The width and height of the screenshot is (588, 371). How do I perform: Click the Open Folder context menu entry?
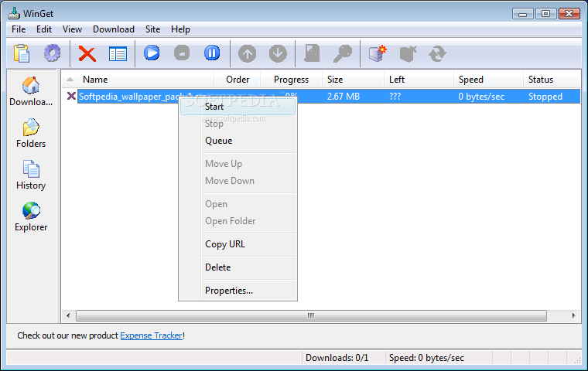click(x=238, y=221)
